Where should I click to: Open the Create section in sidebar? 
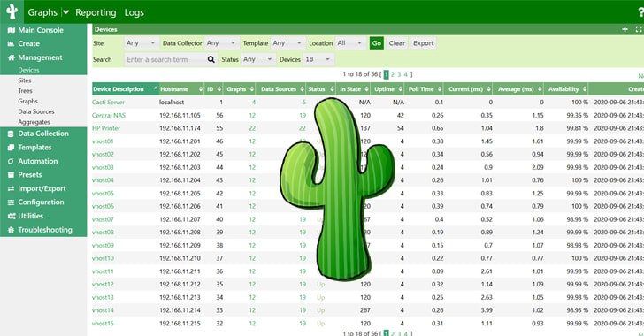(x=23, y=43)
